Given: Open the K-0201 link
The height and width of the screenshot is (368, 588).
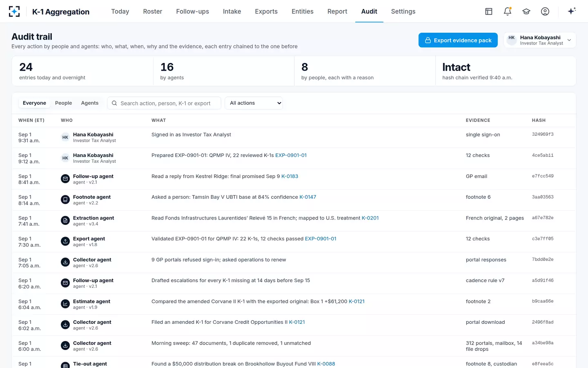Looking at the screenshot, I should click(x=370, y=218).
